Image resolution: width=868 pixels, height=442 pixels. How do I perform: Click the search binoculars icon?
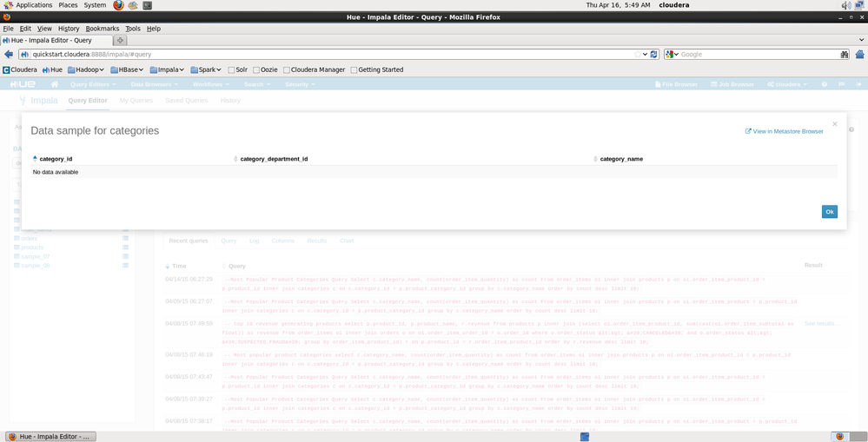845,54
